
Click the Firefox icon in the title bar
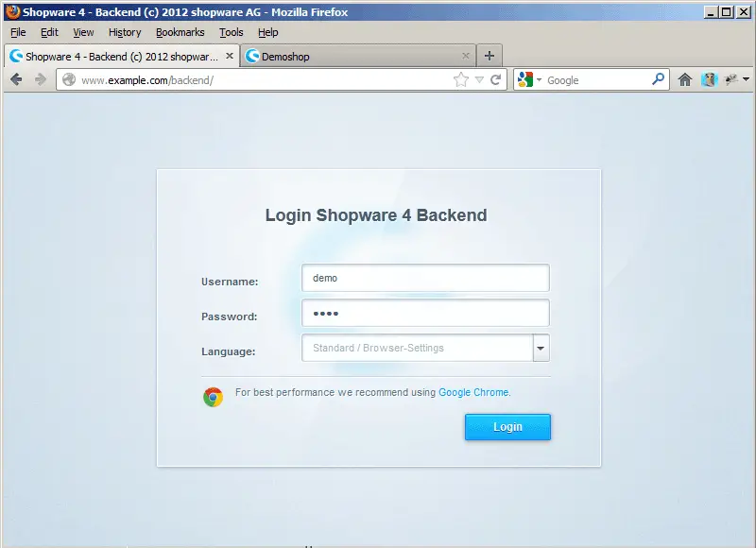click(x=12, y=11)
